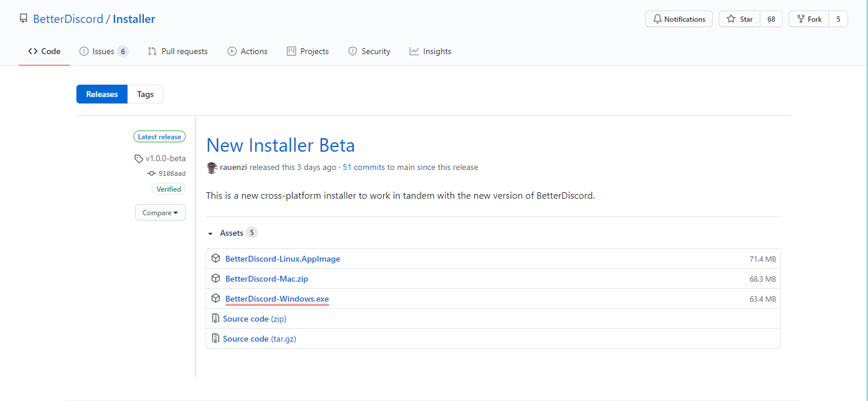Viewport: 868px width, 401px height.
Task: Click the repository book icon beside BetterDiscord
Action: [x=24, y=19]
